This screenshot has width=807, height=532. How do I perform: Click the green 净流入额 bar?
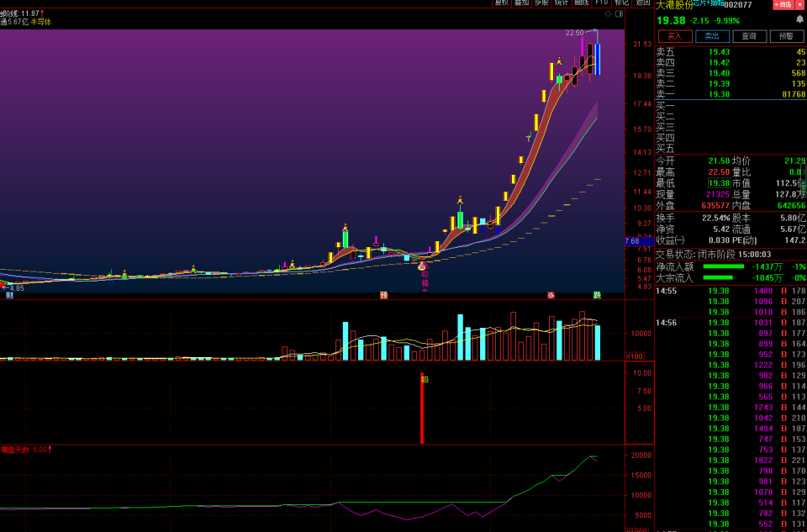tap(724, 266)
